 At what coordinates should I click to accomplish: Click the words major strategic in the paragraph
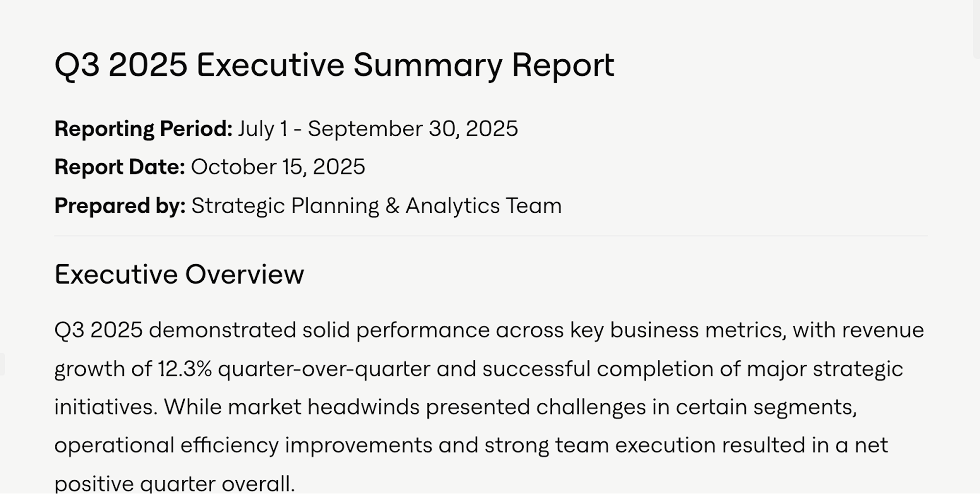click(x=825, y=369)
